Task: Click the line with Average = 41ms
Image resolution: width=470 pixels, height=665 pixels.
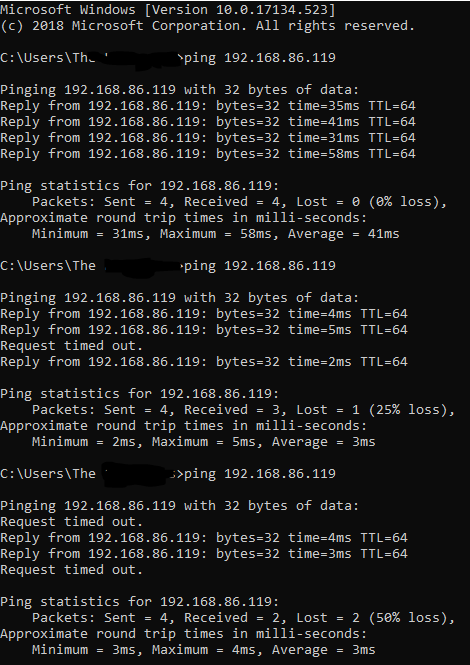Action: (215, 234)
